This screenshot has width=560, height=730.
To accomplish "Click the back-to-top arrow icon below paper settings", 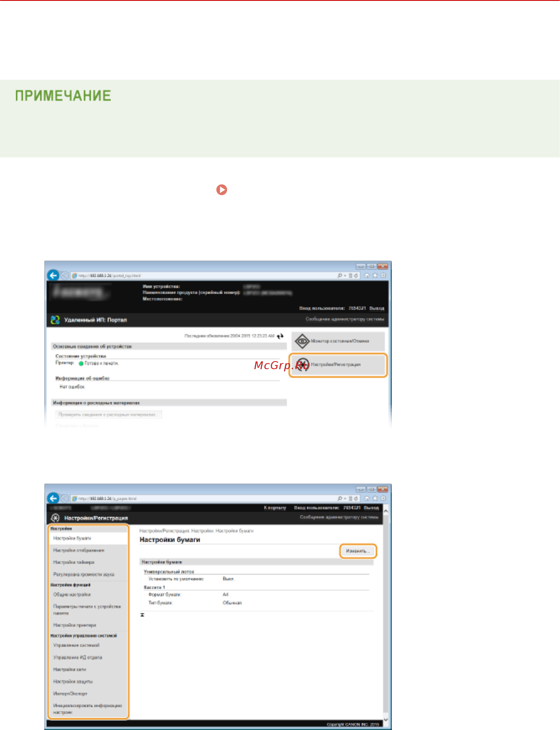I will click(142, 615).
